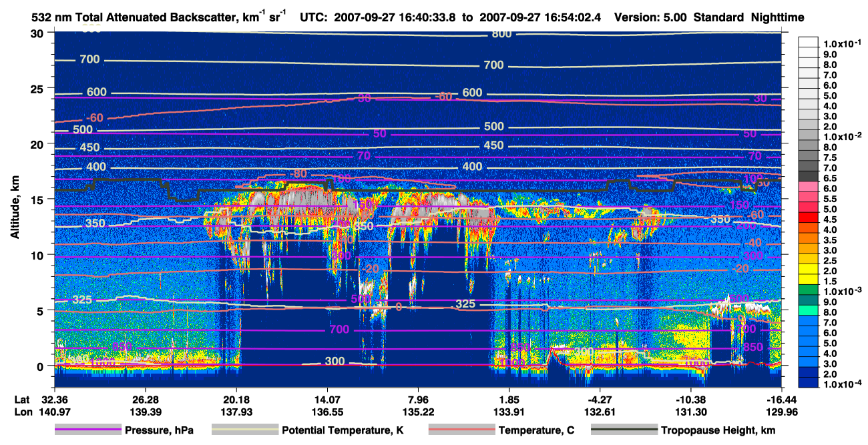Click the '-80' temperature contour label

coord(298,174)
